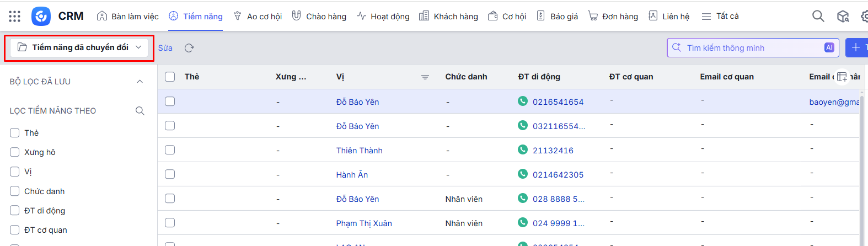
Task: Click the Sửa link
Action: click(x=165, y=48)
